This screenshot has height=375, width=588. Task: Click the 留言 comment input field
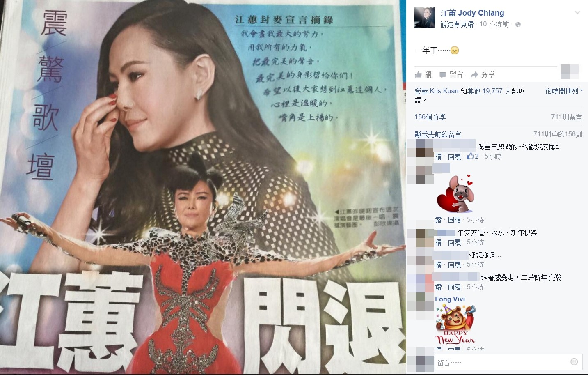pos(501,362)
